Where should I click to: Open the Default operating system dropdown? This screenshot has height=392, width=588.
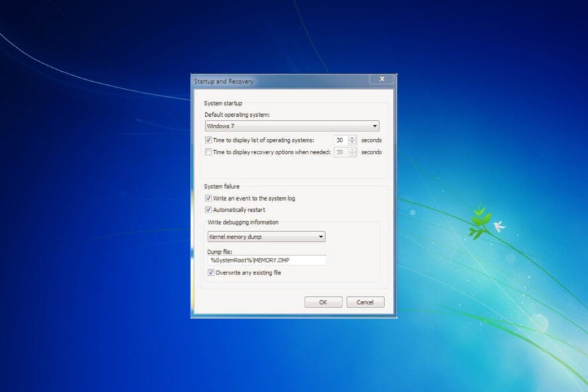pos(292,126)
